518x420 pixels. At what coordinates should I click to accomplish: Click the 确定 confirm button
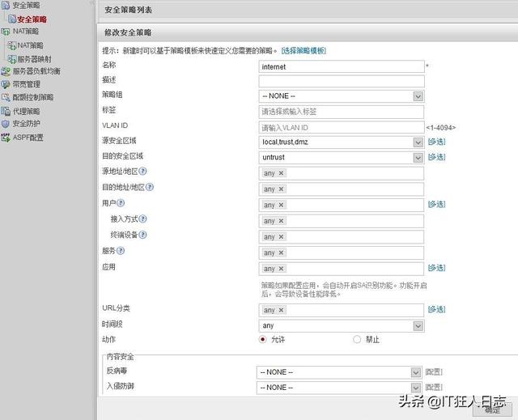(x=493, y=409)
